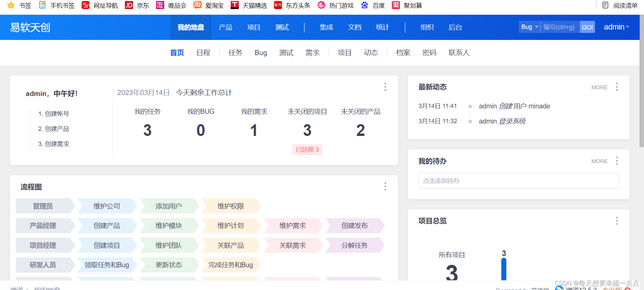Expand the Bug search type dropdown

[x=530, y=27]
